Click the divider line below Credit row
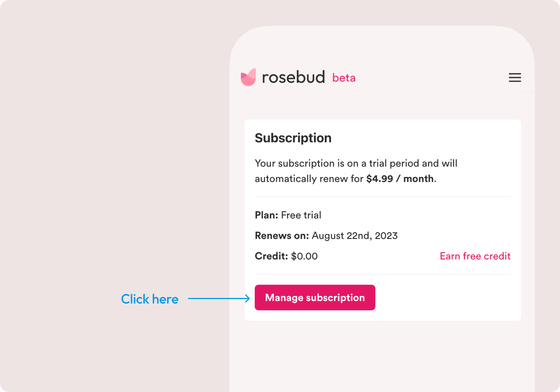Viewport: 560px width, 392px height. [383, 274]
